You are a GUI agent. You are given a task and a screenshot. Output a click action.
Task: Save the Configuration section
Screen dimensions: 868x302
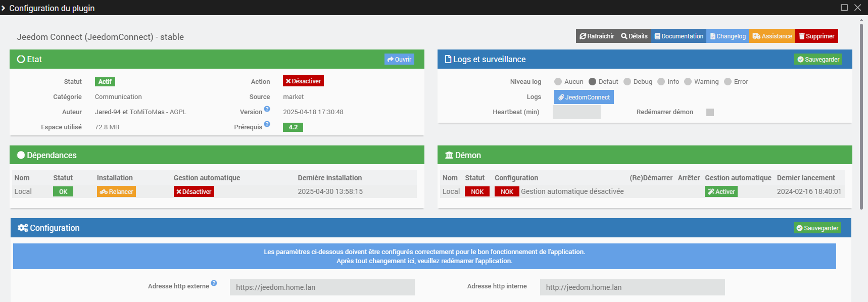pos(817,228)
